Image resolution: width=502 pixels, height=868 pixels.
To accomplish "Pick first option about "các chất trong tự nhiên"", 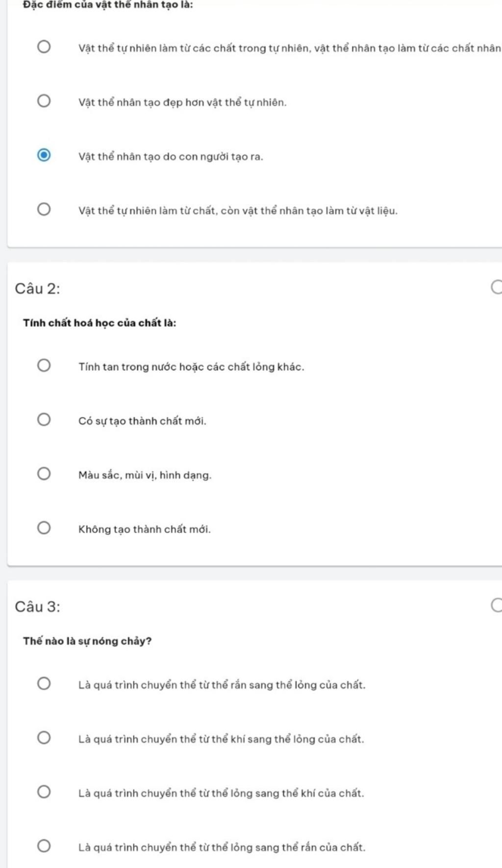I will pos(44,47).
